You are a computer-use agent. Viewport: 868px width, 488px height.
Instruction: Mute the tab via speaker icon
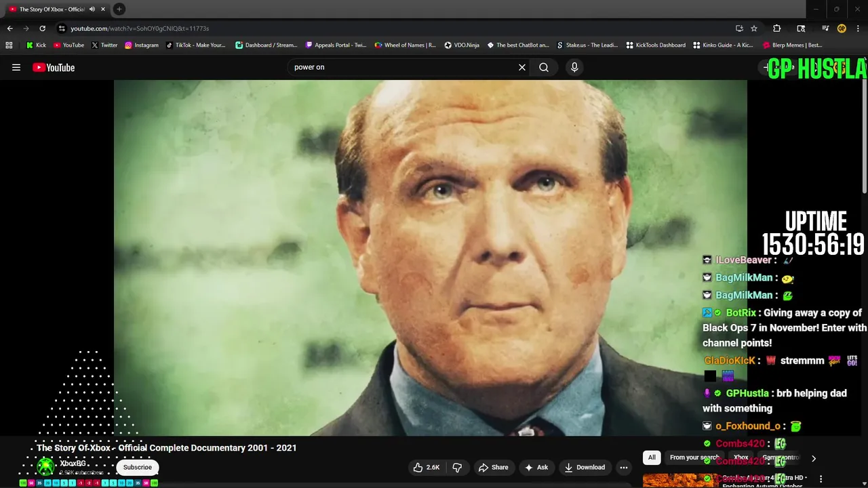coord(92,9)
